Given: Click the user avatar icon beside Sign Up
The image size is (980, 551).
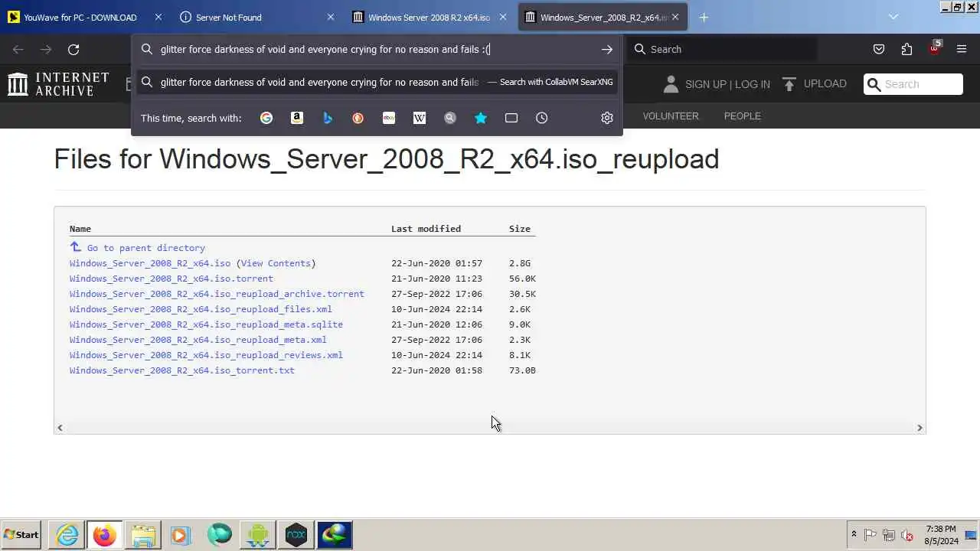Looking at the screenshot, I should 671,84.
